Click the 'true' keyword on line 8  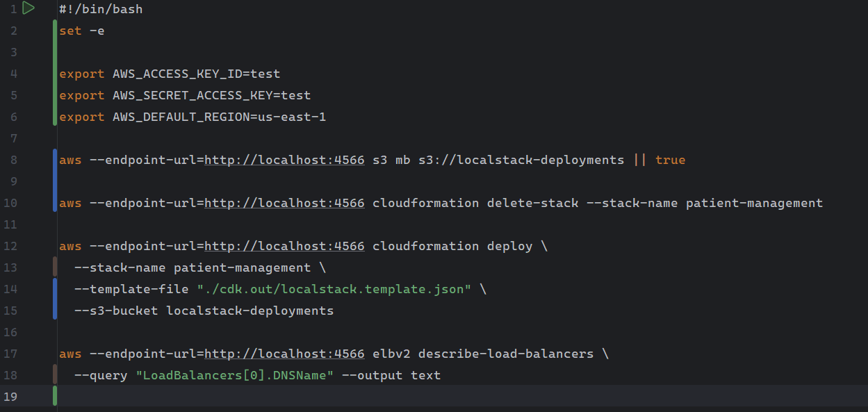(670, 160)
